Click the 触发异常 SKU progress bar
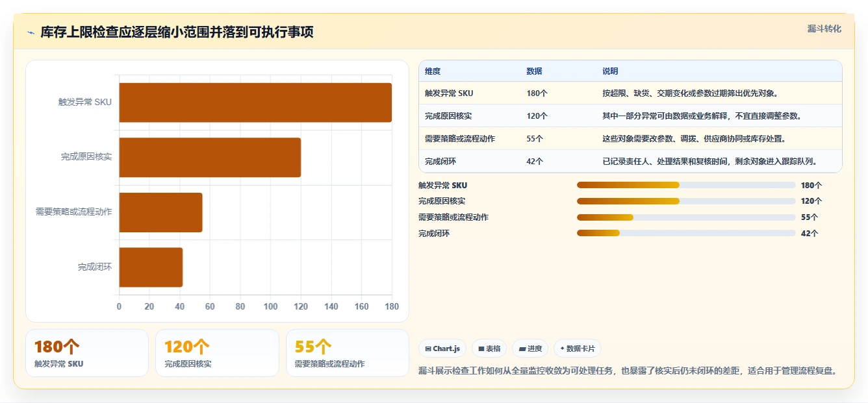 [x=686, y=185]
